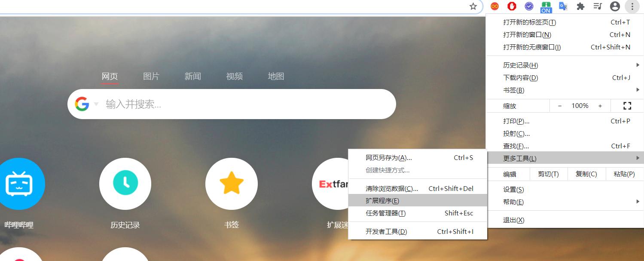
Task: Choose 退出 from the Chrome menu
Action: [x=565, y=220]
